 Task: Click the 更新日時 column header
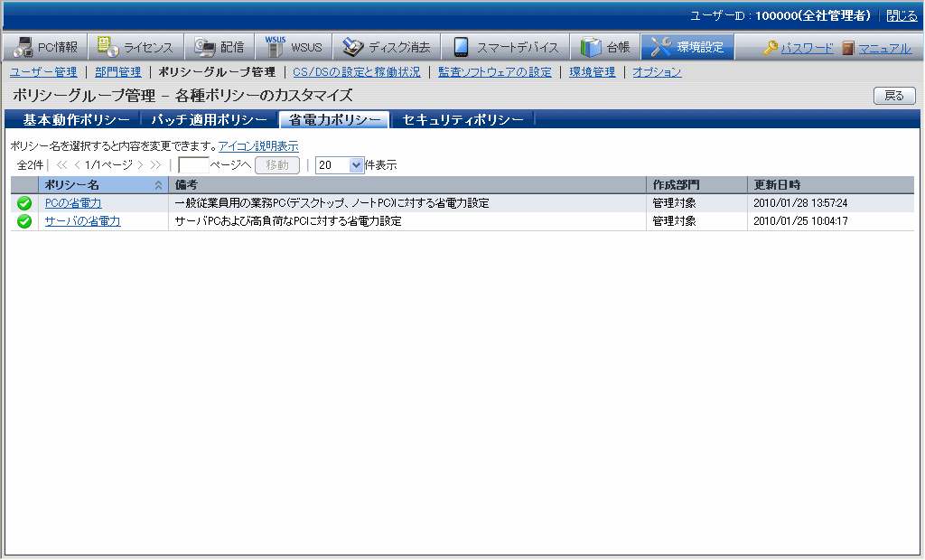(831, 185)
